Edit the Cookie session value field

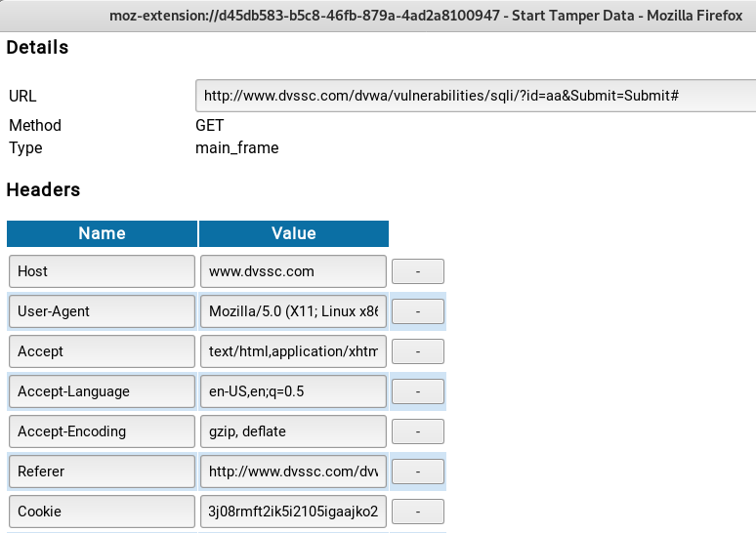click(293, 512)
